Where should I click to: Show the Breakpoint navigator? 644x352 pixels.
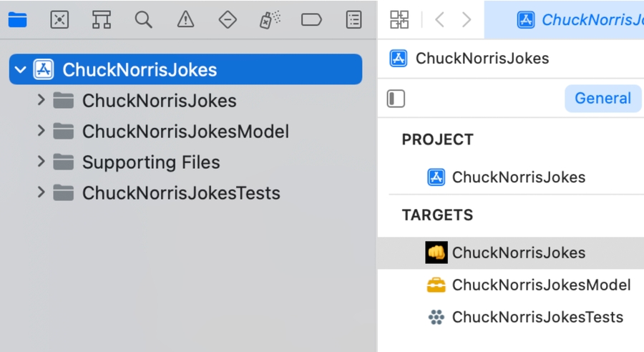click(311, 20)
